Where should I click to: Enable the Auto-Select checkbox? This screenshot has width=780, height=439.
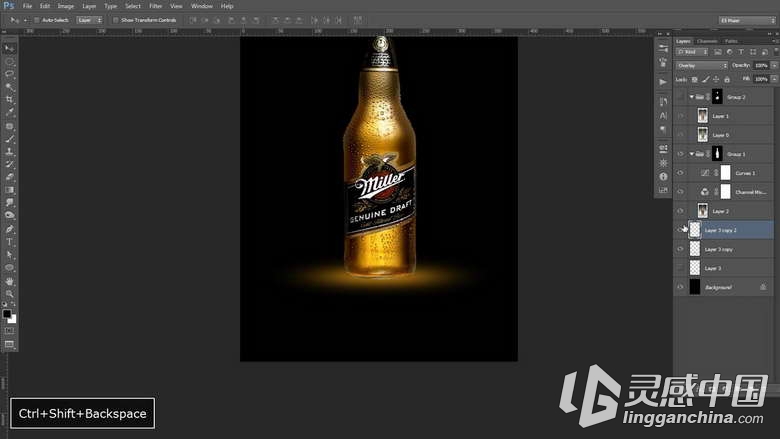point(37,20)
